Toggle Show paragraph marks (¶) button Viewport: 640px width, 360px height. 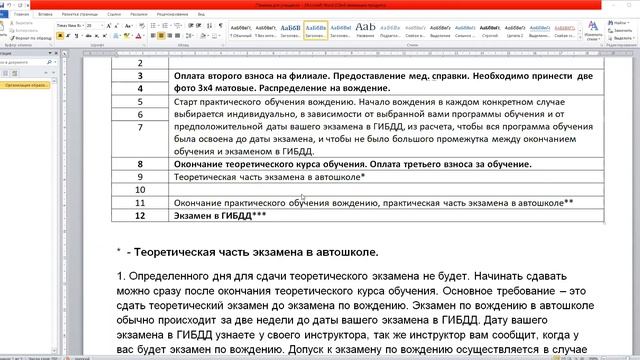click(x=220, y=26)
